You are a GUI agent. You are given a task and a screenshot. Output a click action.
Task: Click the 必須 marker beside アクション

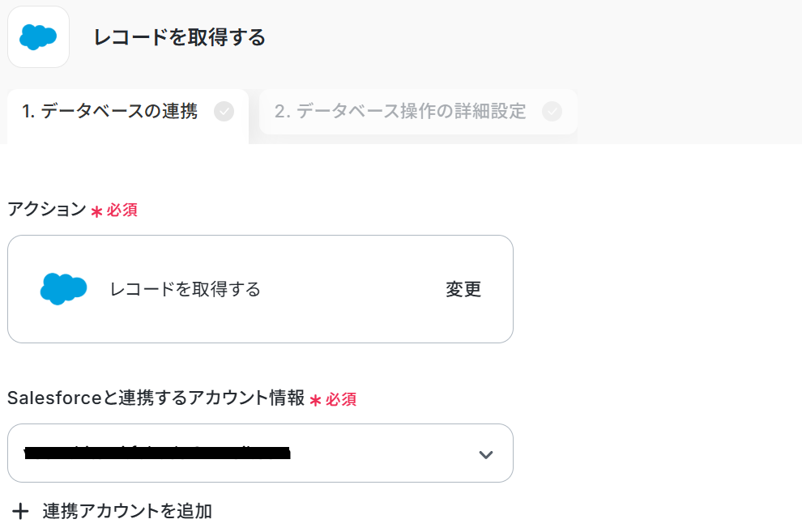[122, 211]
